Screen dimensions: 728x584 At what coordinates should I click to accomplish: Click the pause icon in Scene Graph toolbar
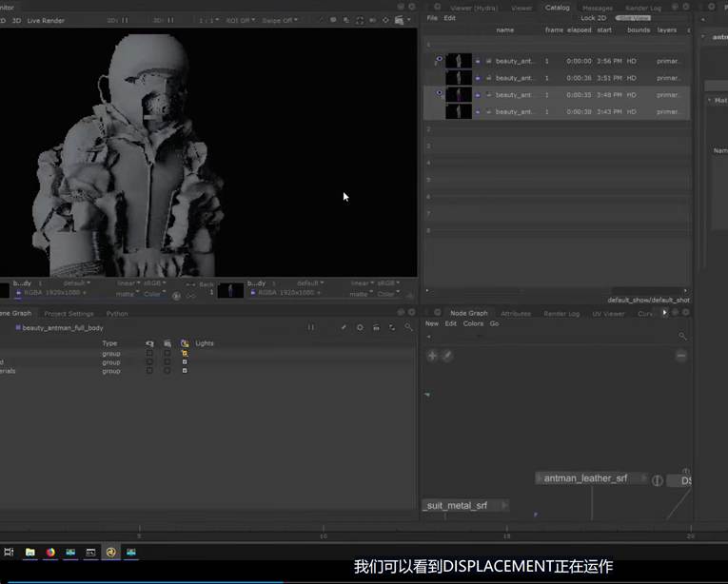coord(310,327)
